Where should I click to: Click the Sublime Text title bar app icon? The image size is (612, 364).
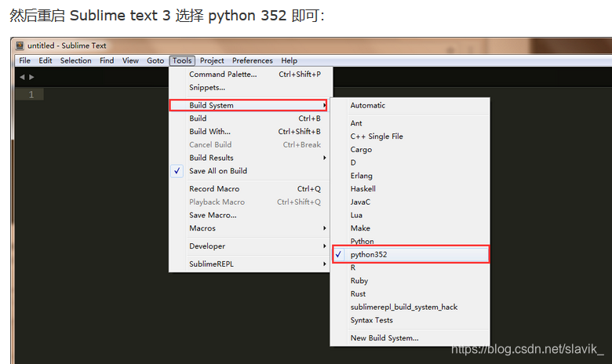point(20,45)
